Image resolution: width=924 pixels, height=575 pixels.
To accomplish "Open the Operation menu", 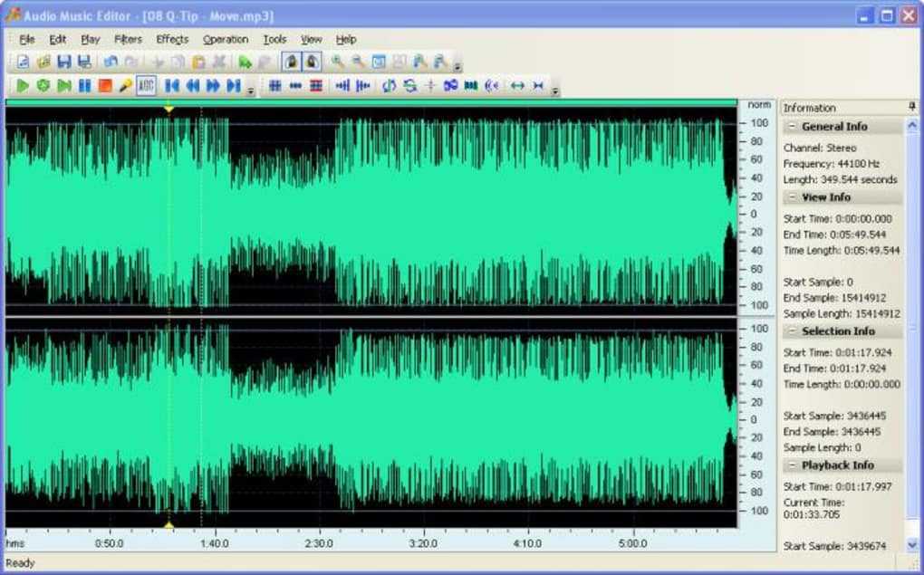I will click(x=226, y=40).
